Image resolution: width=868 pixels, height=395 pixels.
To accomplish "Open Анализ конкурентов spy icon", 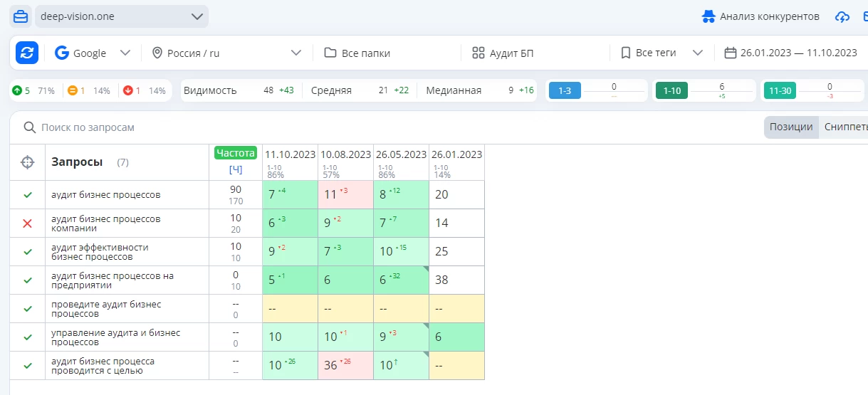I will click(x=708, y=16).
